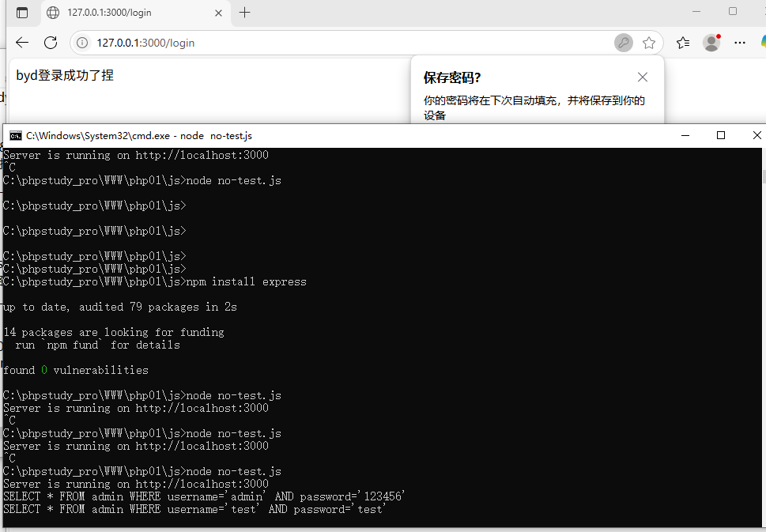Select the 127.0.0.1:3000/login tab
766x532 pixels.
135,13
